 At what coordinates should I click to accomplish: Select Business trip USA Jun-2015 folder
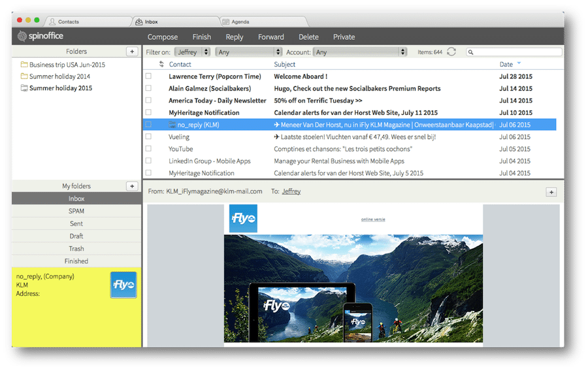[x=67, y=65]
